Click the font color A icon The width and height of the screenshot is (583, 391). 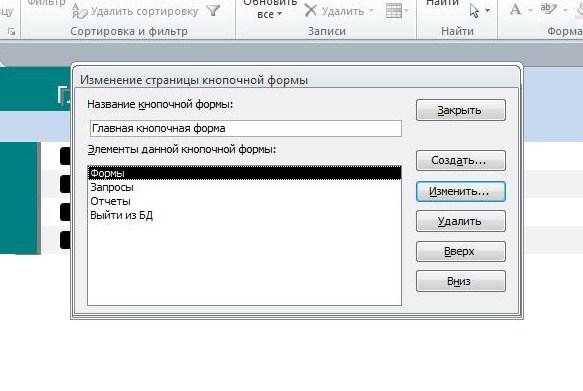[515, 9]
